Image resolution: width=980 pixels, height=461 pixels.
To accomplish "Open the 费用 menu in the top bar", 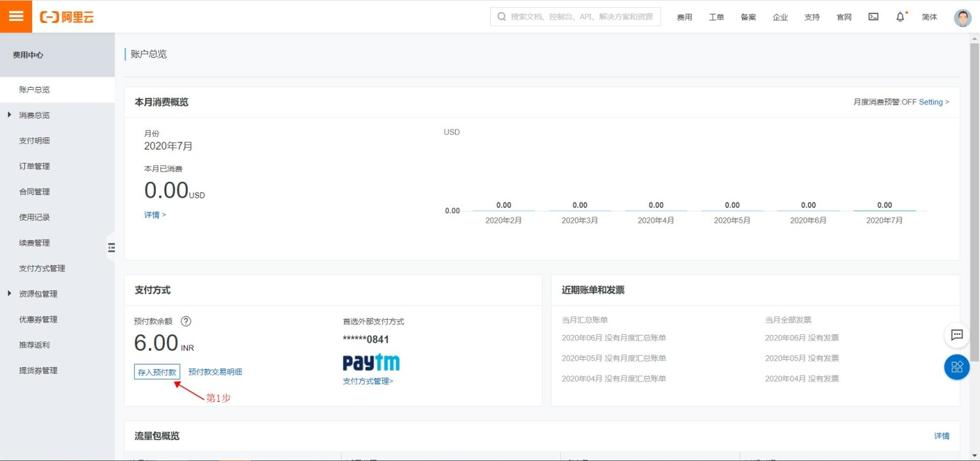I will tap(684, 16).
